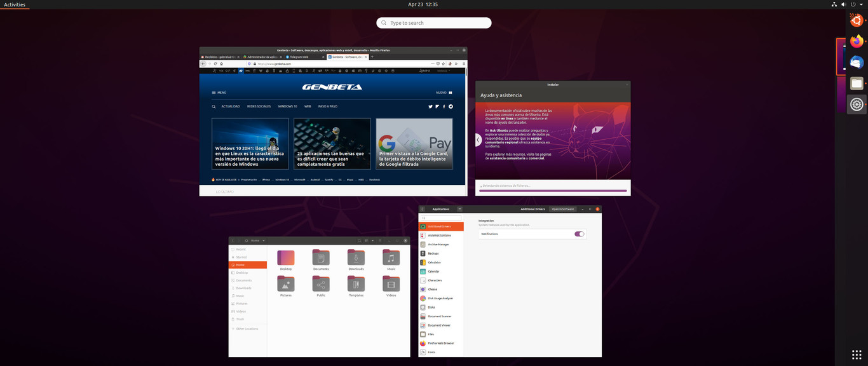
Task: Click the Twitter icon on Genbeta's navbar
Action: [430, 106]
